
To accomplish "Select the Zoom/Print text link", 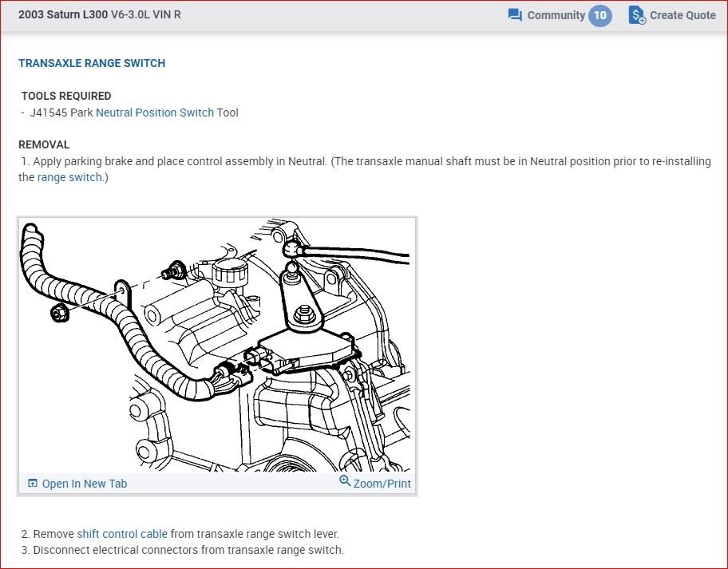I will [x=382, y=484].
